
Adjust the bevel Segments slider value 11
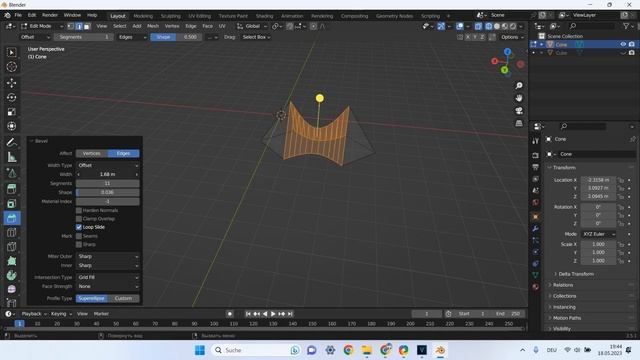click(x=108, y=183)
